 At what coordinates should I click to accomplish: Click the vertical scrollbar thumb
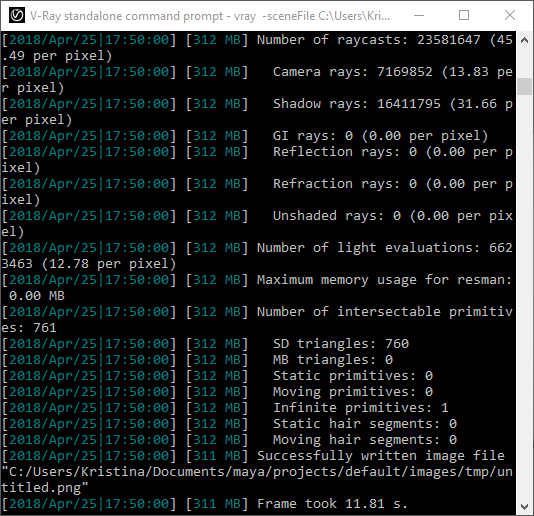pyautogui.click(x=524, y=87)
